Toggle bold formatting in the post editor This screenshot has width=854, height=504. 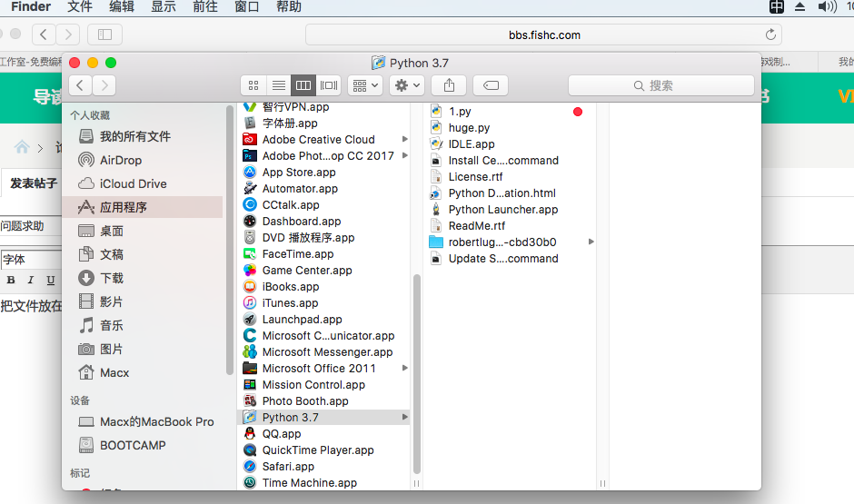[11, 281]
